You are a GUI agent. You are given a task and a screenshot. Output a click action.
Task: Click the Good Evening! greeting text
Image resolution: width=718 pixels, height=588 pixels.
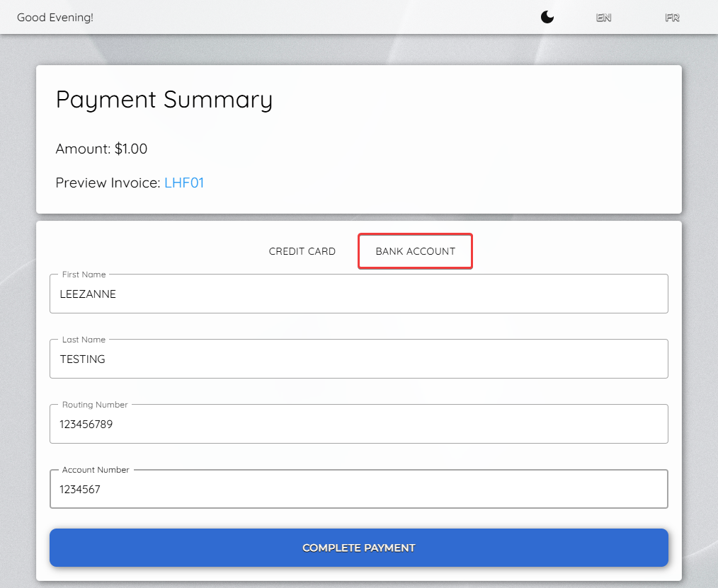[x=55, y=18]
